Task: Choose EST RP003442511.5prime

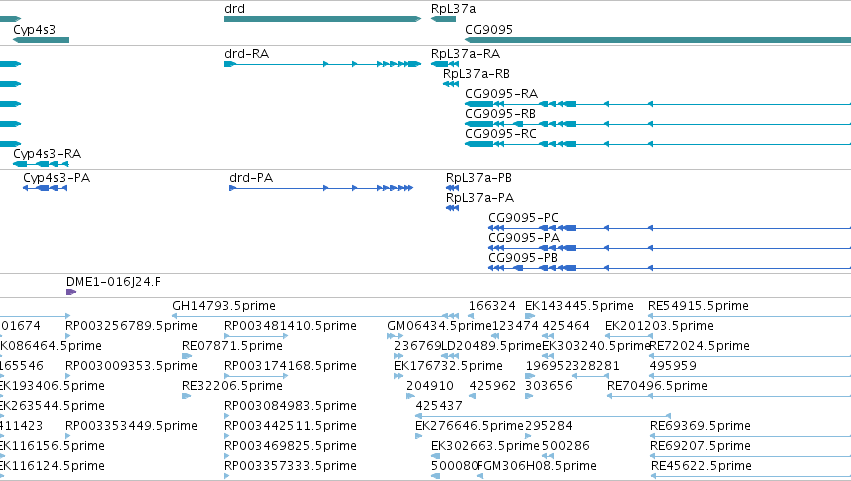Action: coord(227,436)
